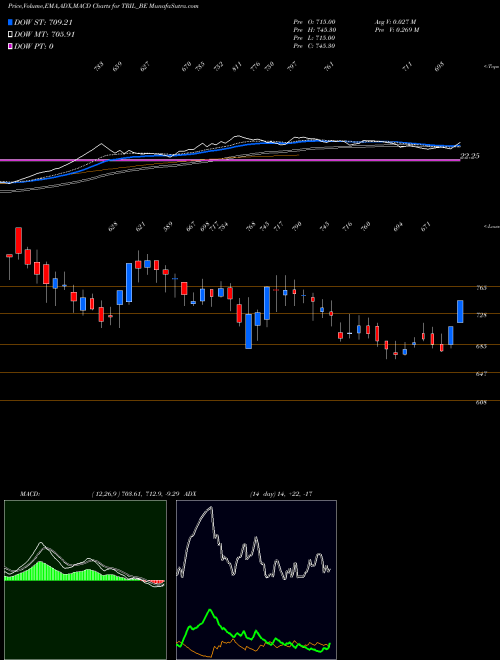Click the 'Pre O: 715.00' open value
Image resolution: width=500 pixels, height=660 pixels.
click(314, 22)
